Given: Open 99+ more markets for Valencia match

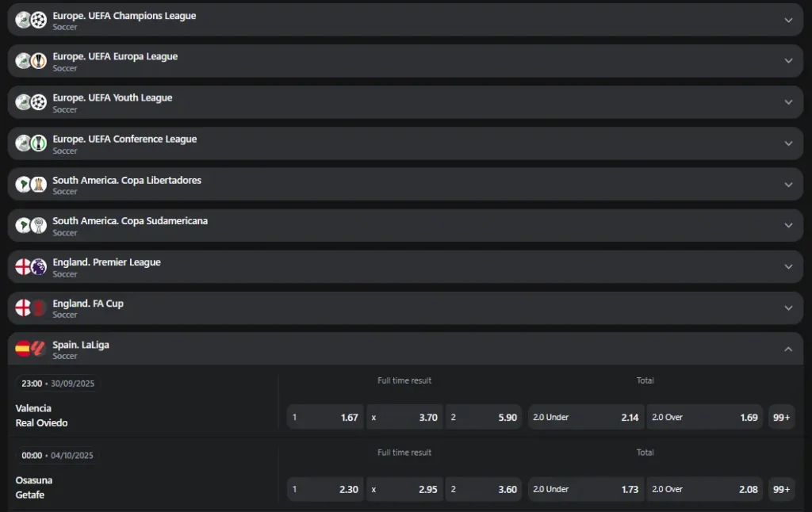Looking at the screenshot, I should click(781, 417).
